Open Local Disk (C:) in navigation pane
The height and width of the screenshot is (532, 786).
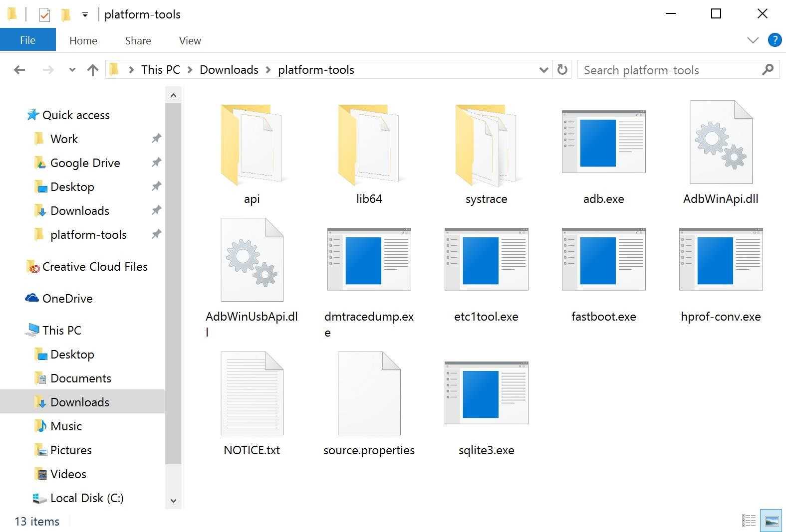[86, 498]
